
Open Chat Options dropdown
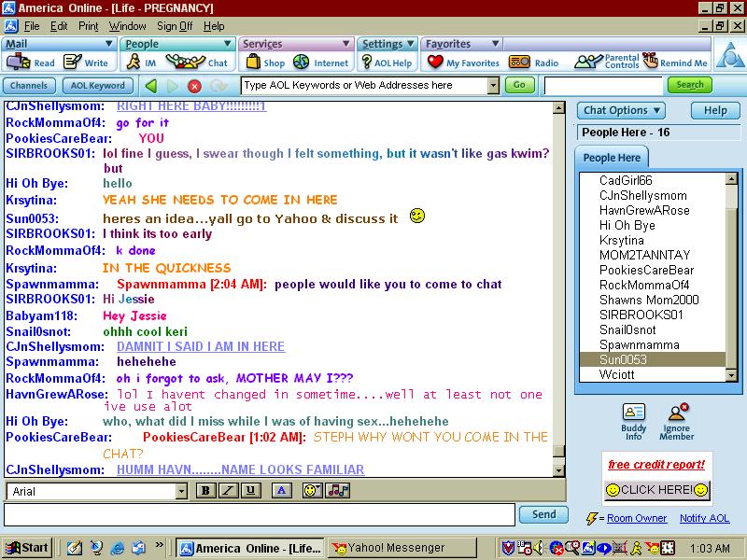(x=621, y=110)
